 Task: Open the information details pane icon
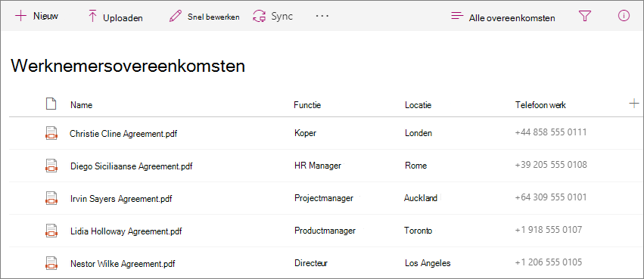[x=624, y=16]
